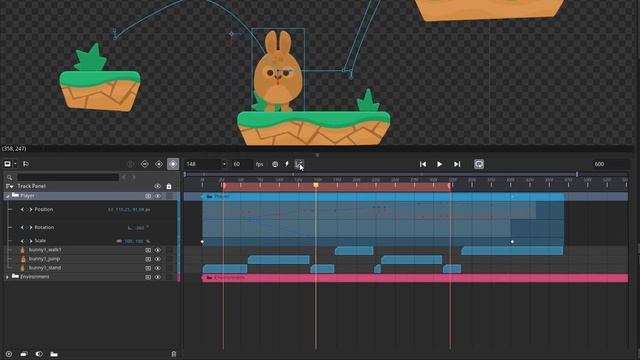Open the Track Panel filter menu
The image size is (640, 360).
(9, 186)
